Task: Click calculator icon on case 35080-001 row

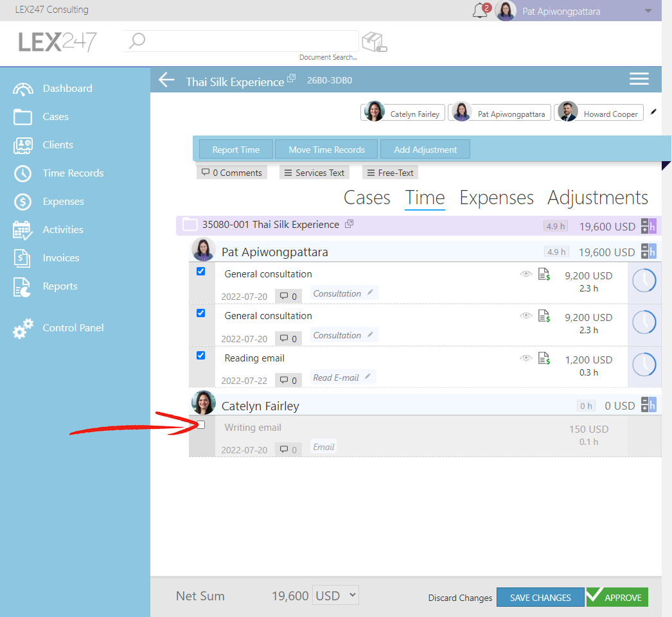Action: click(x=648, y=226)
